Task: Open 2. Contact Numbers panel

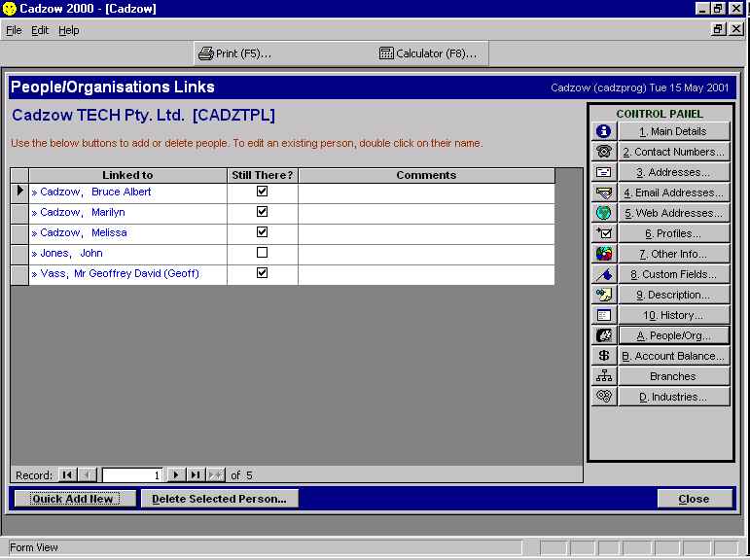Action: [673, 152]
